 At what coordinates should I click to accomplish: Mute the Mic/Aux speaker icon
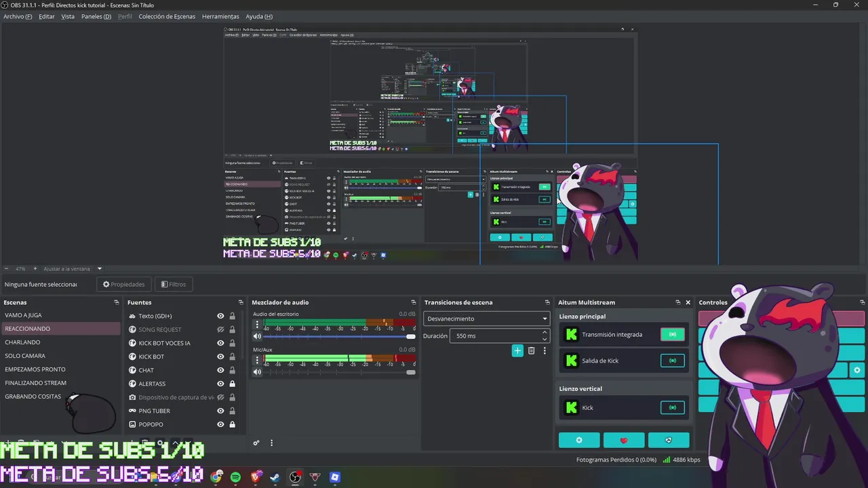click(257, 371)
